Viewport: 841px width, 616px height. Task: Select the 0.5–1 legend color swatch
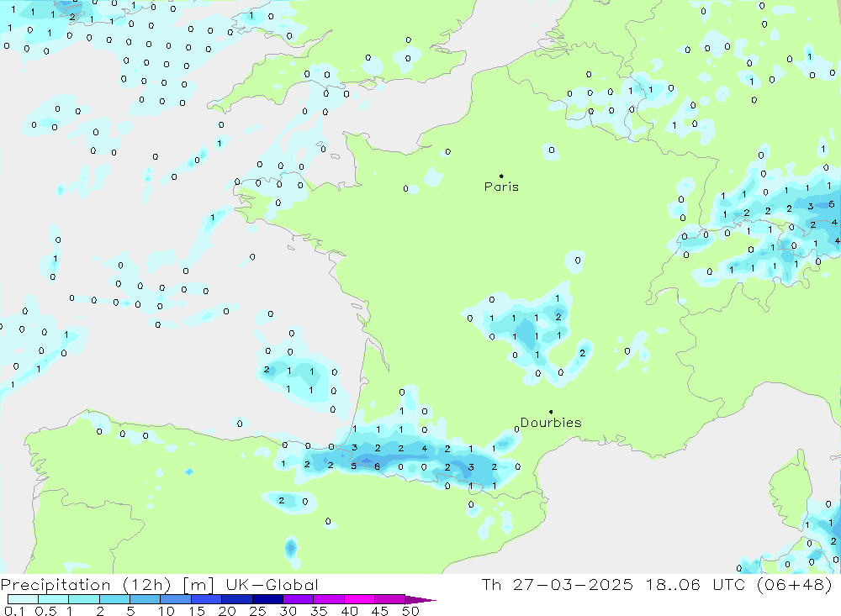coord(53,599)
